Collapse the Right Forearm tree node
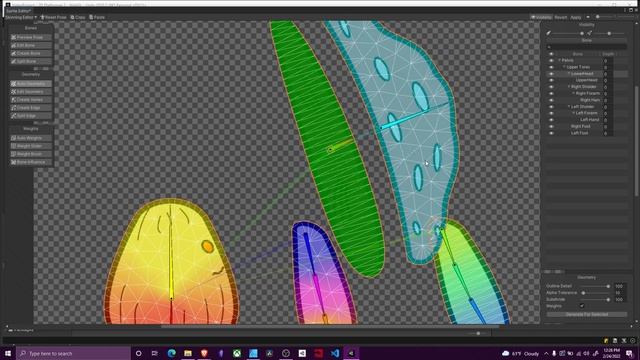 click(573, 93)
